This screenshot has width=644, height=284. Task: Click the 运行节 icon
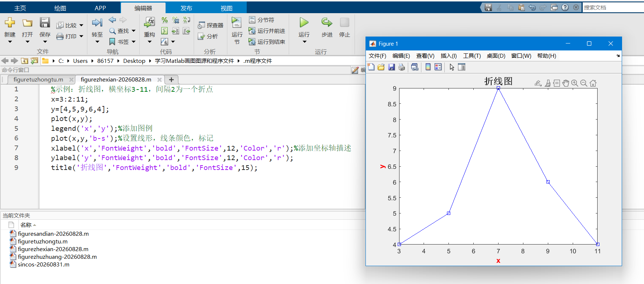[x=237, y=22]
